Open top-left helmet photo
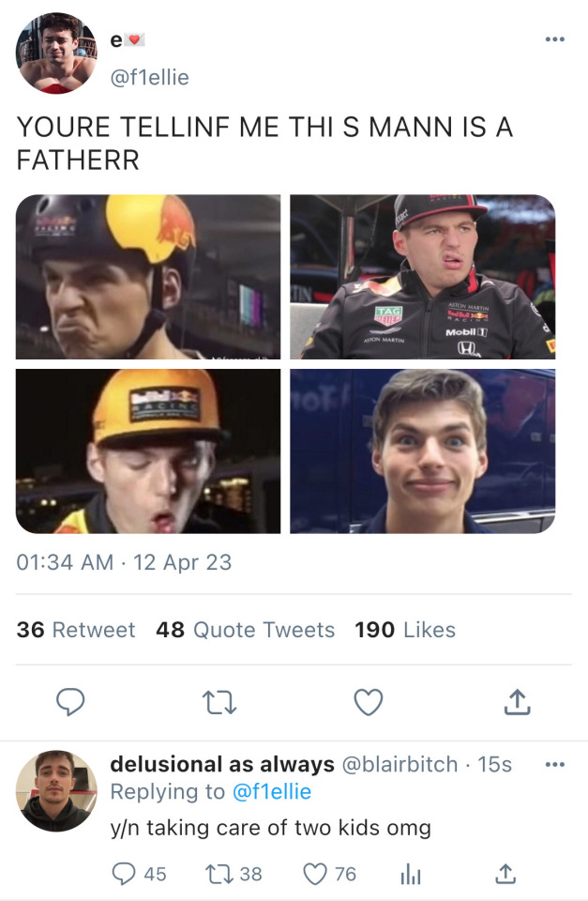Image resolution: width=588 pixels, height=901 pixels. [148, 277]
